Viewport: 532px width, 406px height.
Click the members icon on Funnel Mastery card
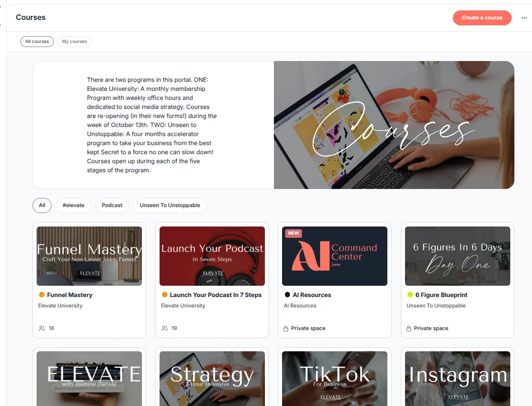click(42, 328)
